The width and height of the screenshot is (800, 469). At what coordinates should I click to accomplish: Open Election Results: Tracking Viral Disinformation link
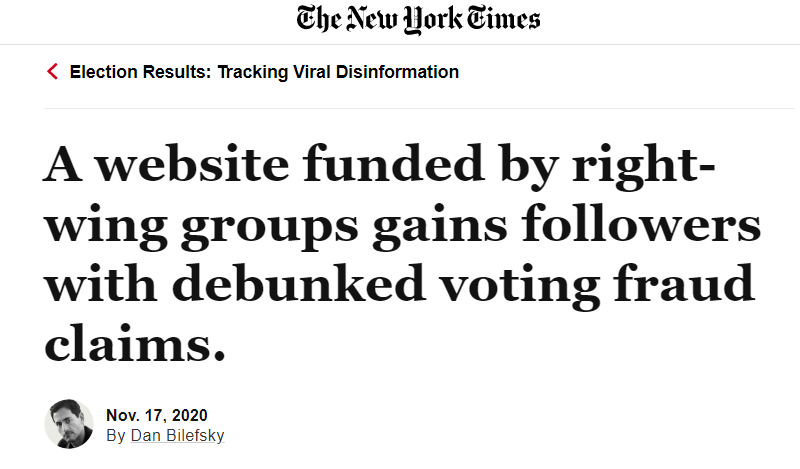(x=264, y=72)
